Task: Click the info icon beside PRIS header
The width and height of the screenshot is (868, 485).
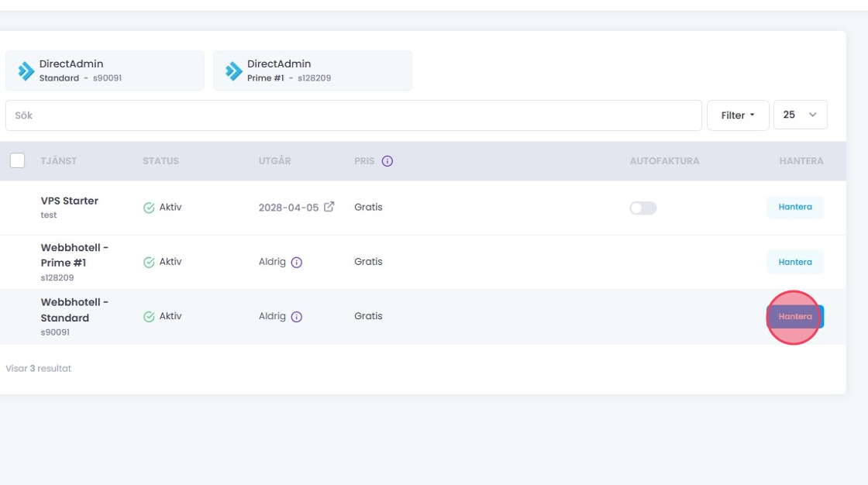Action: tap(387, 161)
